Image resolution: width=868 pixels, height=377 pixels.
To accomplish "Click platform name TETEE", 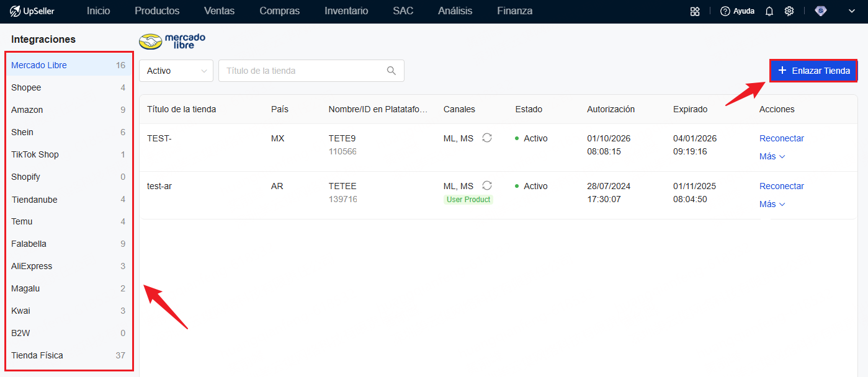I will 342,186.
